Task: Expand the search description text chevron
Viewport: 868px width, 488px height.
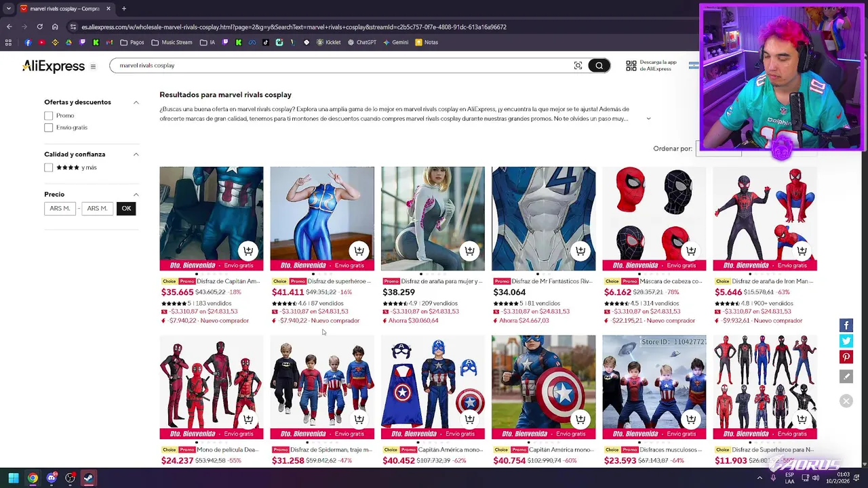Action: 648,119
